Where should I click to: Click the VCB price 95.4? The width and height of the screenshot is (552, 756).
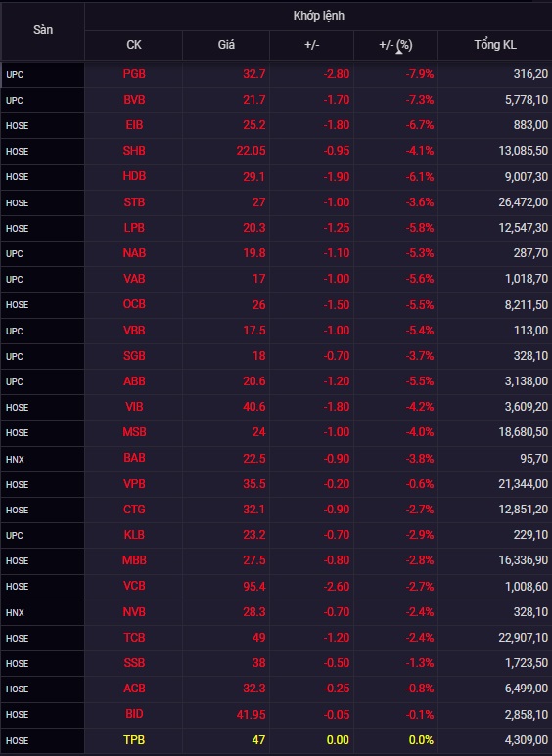click(x=253, y=586)
